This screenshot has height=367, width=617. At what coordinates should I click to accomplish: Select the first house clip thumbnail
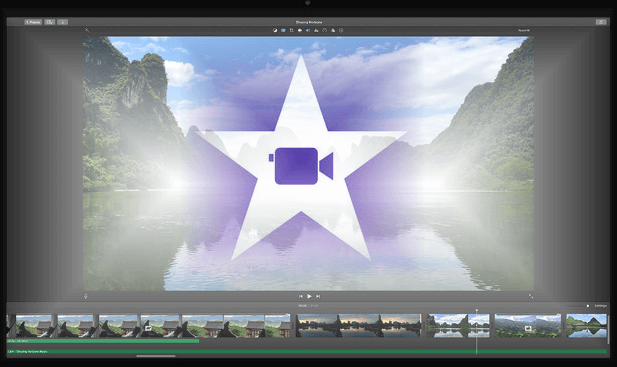point(33,326)
